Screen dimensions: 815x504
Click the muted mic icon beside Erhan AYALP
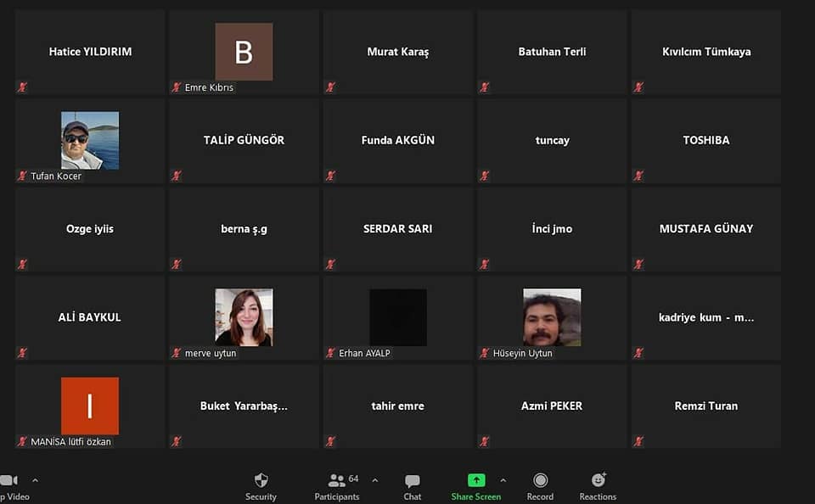[x=330, y=353]
